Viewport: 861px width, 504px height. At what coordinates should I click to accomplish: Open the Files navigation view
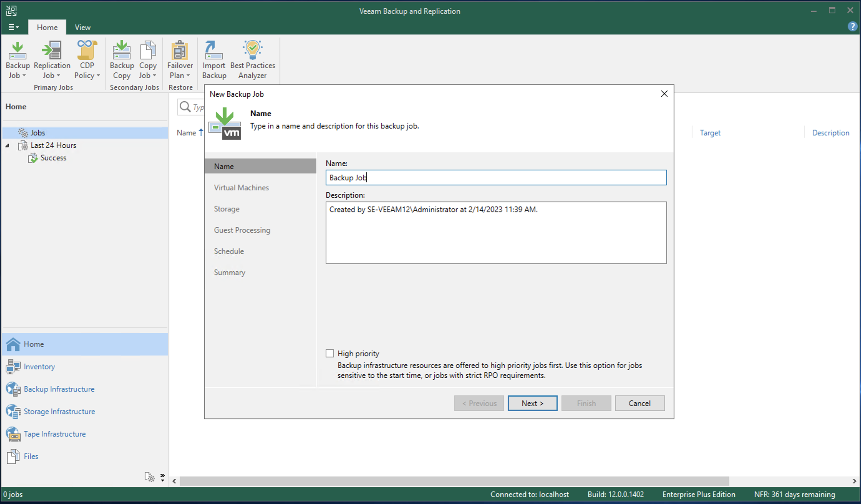[85, 457]
